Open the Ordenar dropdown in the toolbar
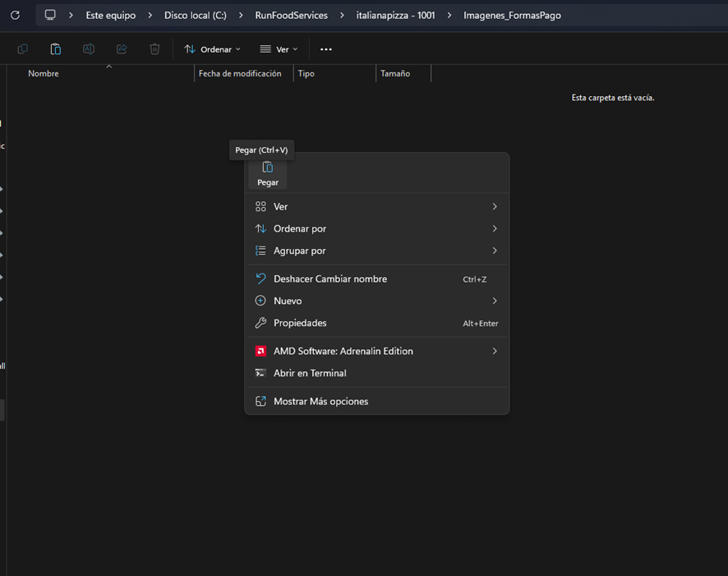Screen dimensions: 728x576 [212, 49]
